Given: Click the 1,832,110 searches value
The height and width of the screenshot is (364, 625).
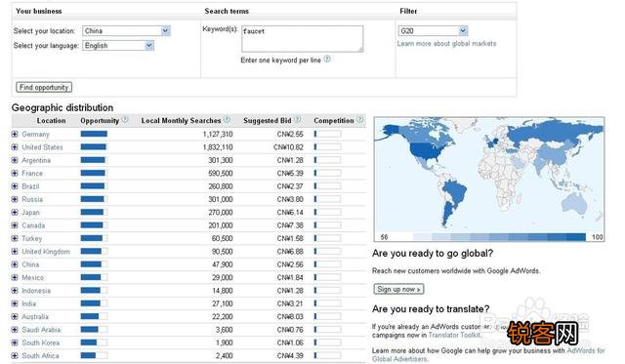Looking at the screenshot, I should 218,147.
